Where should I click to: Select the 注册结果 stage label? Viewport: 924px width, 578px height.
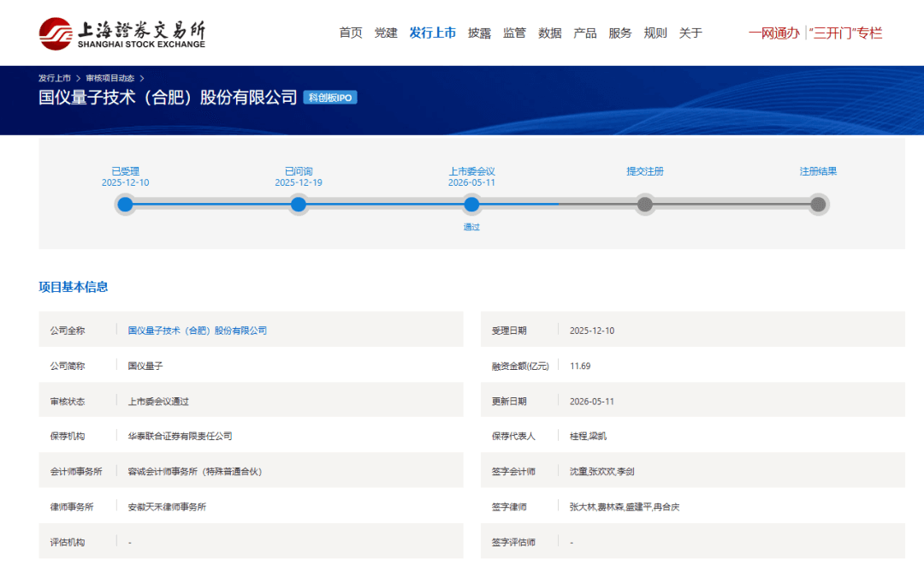click(x=818, y=171)
